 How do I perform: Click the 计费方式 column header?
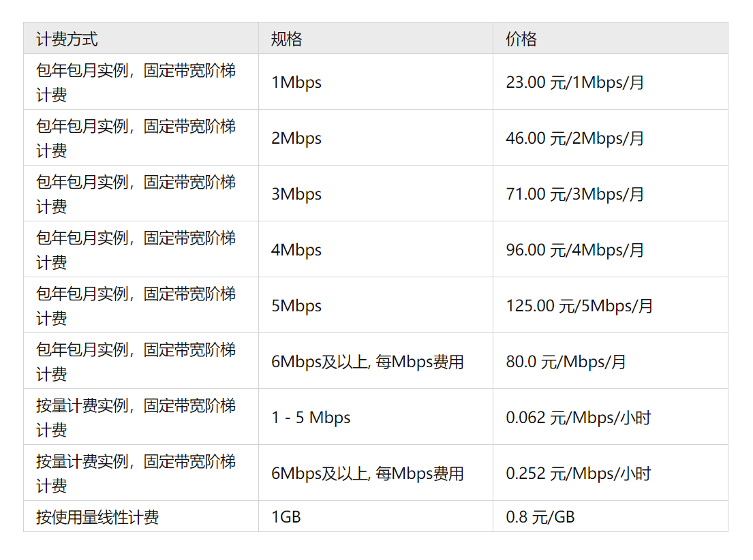tap(67, 40)
